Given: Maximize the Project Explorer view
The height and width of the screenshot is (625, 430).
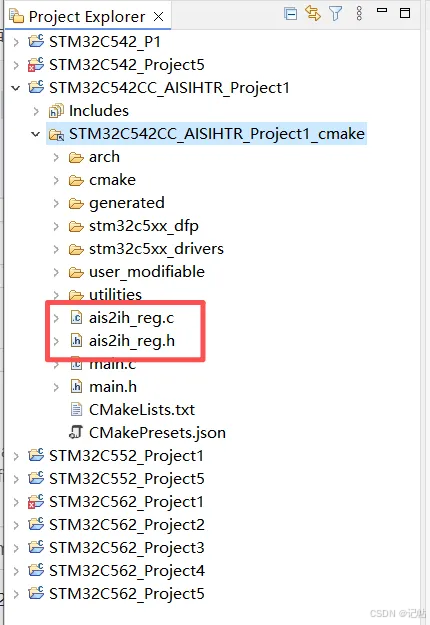Looking at the screenshot, I should (405, 13).
